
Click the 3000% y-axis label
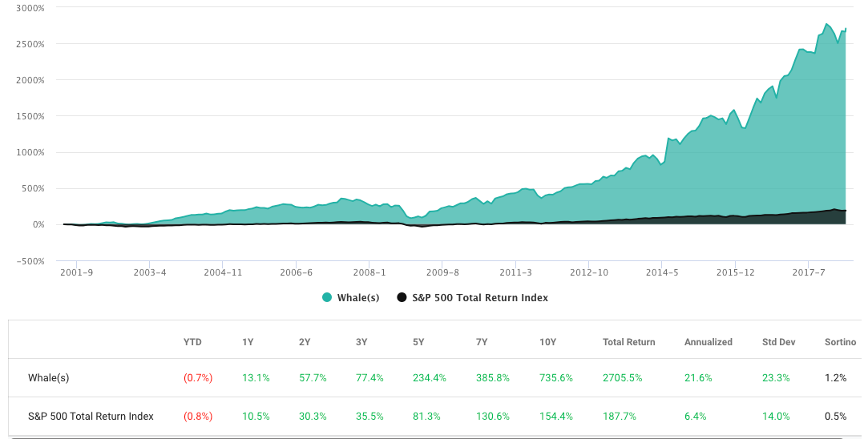(30, 7)
